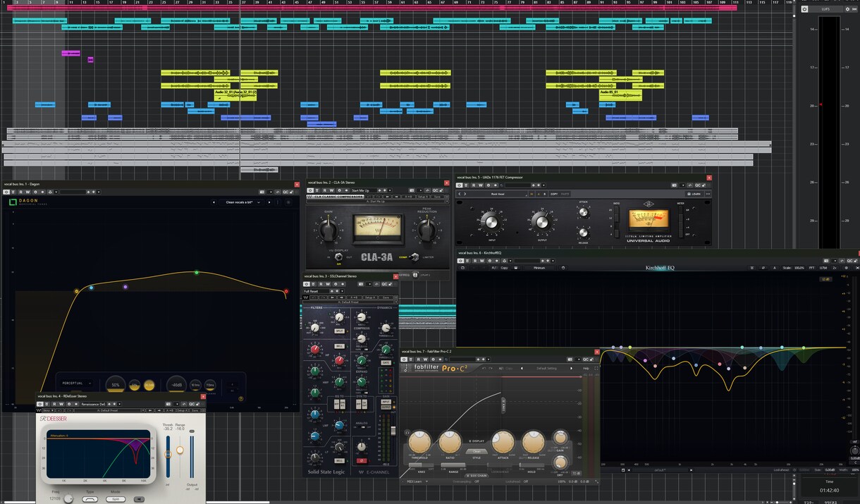This screenshot has height=504, width=860.
Task: Open the Start Me Up preset selector
Action: tap(364, 190)
